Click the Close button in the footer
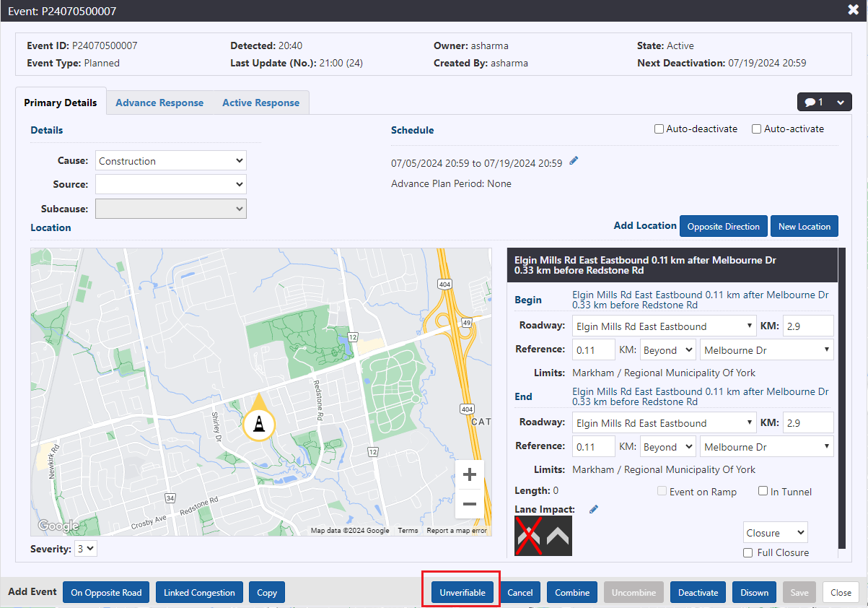The width and height of the screenshot is (868, 608). (841, 593)
